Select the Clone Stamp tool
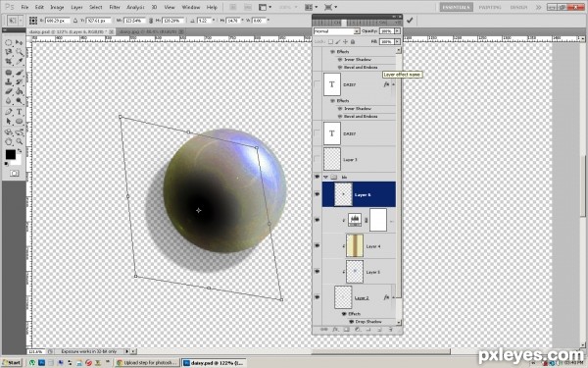This screenshot has width=588, height=368. coord(8,81)
